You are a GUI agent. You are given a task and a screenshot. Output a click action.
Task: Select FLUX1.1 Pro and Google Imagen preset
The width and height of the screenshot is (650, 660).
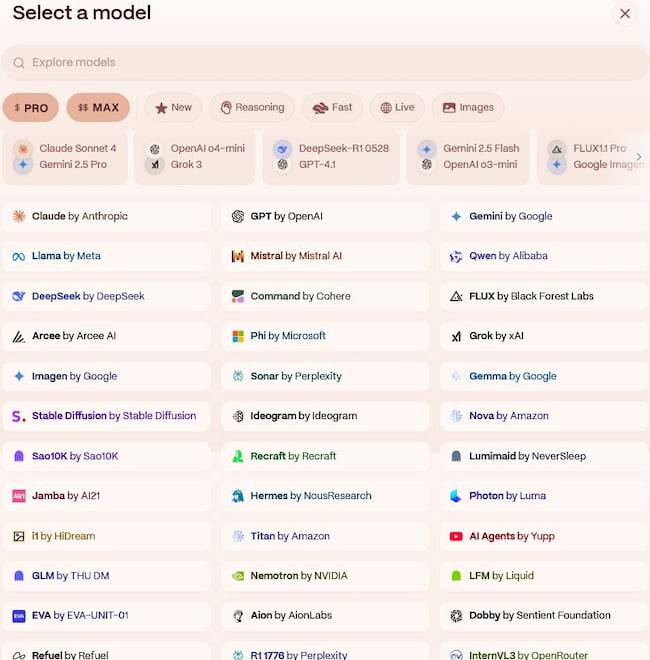click(593, 157)
